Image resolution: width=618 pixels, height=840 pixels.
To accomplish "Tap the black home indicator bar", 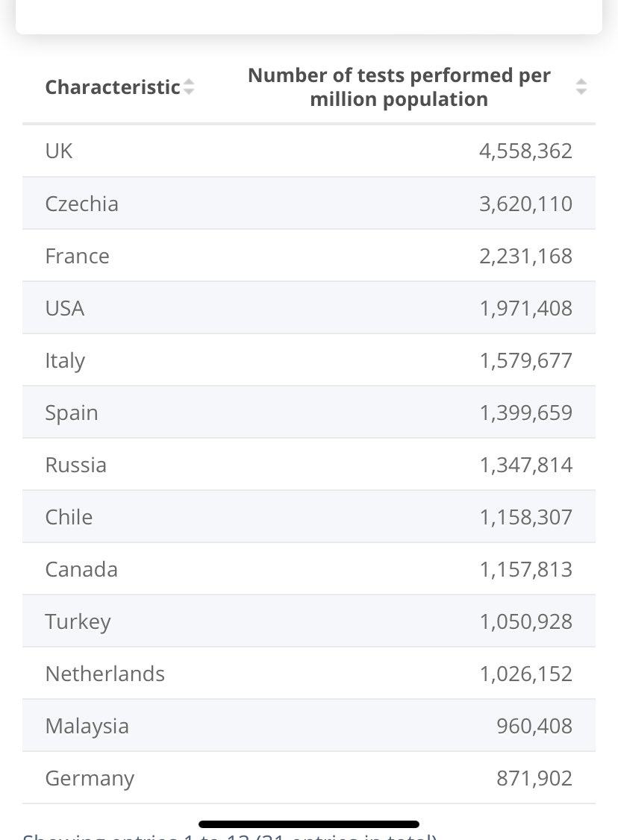I will tap(309, 824).
